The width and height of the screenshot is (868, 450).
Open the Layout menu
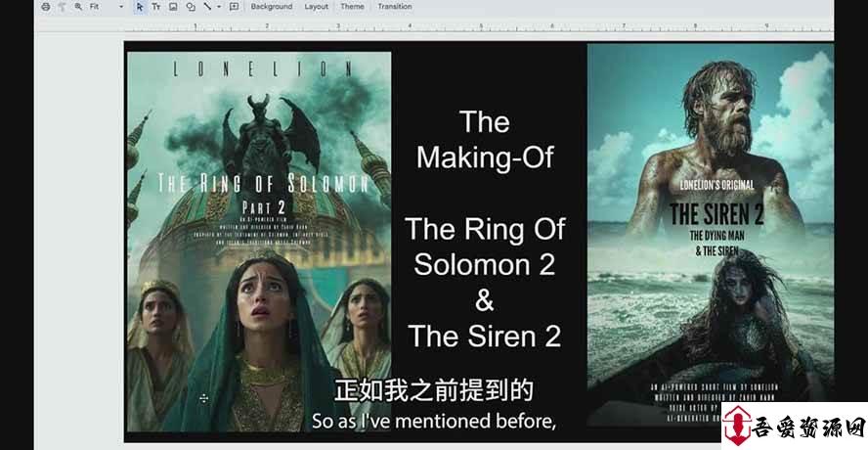pyautogui.click(x=316, y=7)
